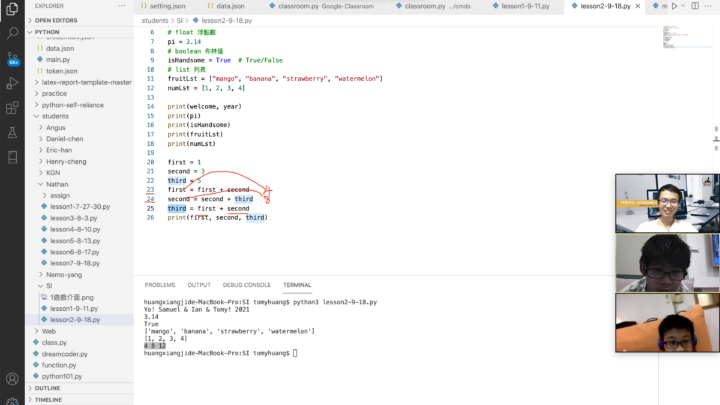720x405 pixels.
Task: Click the students breadcrumb link
Action: coord(154,20)
